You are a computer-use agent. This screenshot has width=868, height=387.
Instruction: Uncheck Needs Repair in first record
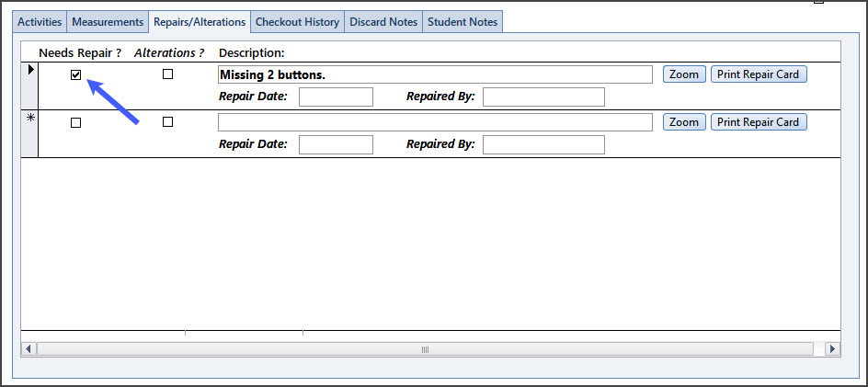76,75
